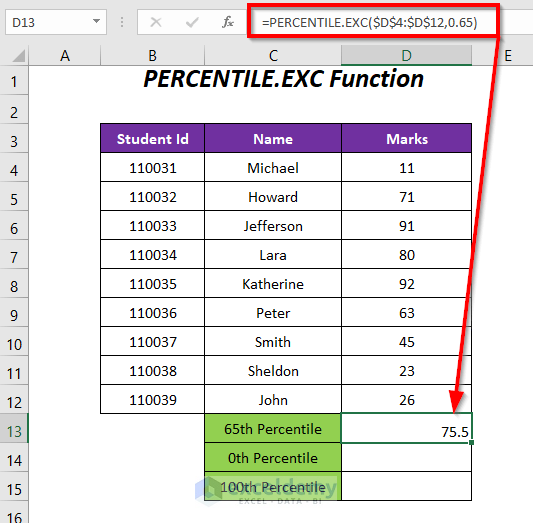Select column E header
The image size is (533, 523).
(x=508, y=56)
